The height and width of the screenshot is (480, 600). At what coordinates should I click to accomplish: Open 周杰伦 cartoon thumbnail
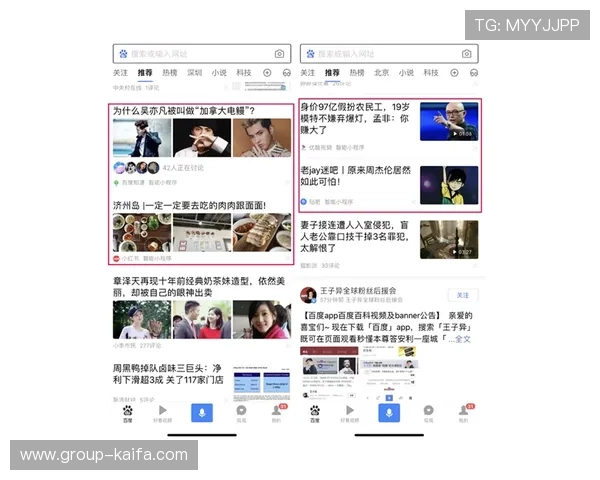[x=449, y=185]
